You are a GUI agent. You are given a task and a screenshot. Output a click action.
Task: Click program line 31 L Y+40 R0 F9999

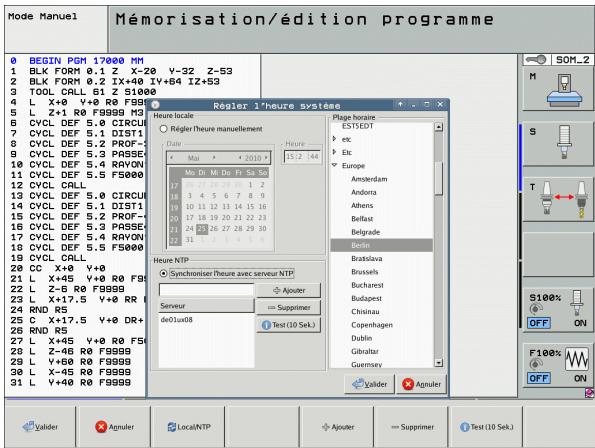(x=70, y=383)
